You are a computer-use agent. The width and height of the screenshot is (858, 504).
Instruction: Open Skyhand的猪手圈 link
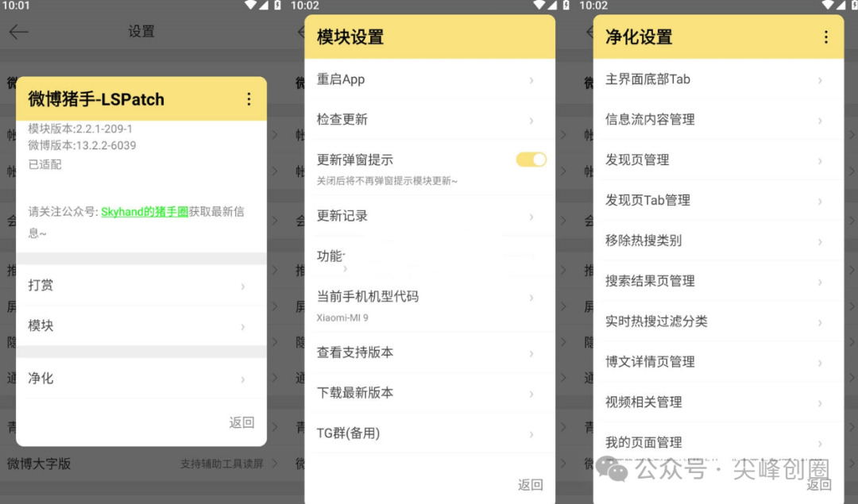pos(145,212)
